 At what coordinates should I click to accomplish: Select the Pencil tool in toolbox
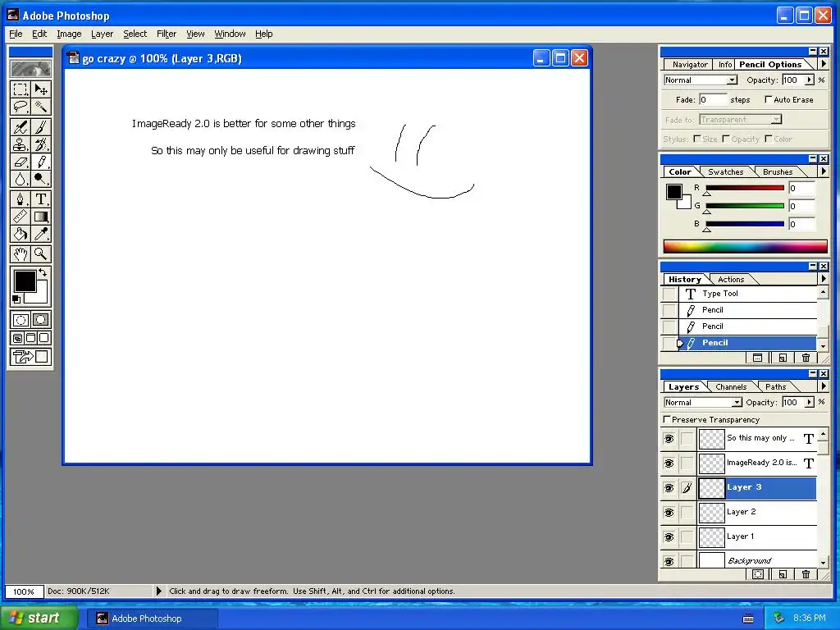tap(41, 162)
